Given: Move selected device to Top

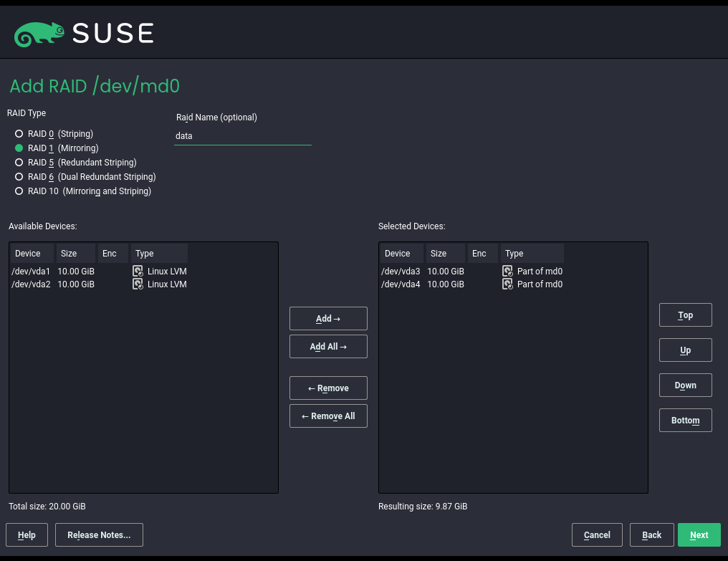Looking at the screenshot, I should click(x=685, y=315).
